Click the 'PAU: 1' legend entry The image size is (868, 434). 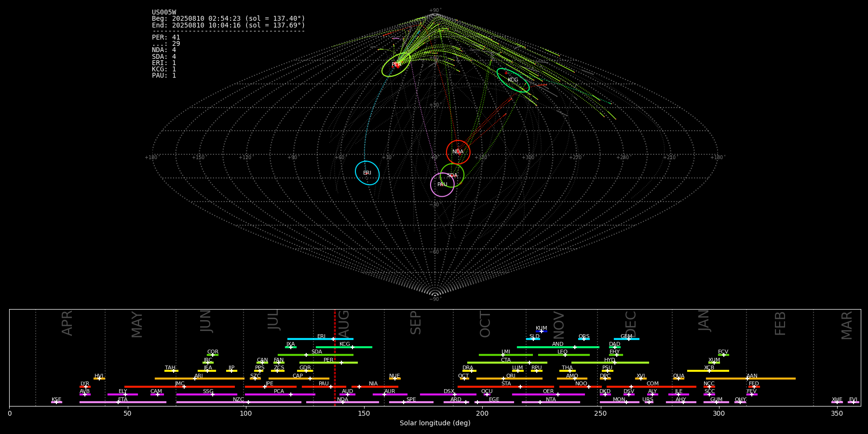(164, 76)
